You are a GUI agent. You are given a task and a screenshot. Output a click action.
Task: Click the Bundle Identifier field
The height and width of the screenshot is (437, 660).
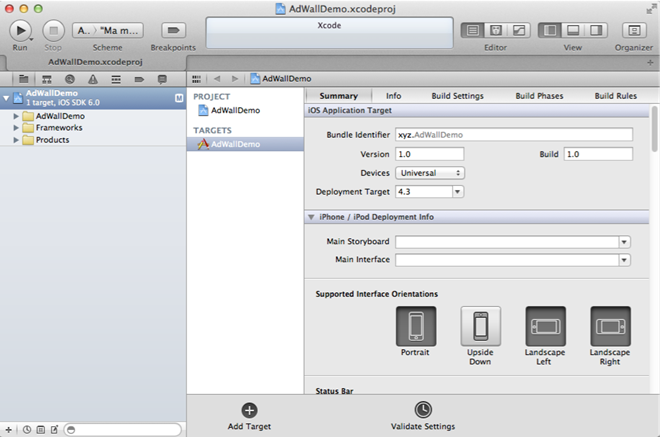(514, 134)
